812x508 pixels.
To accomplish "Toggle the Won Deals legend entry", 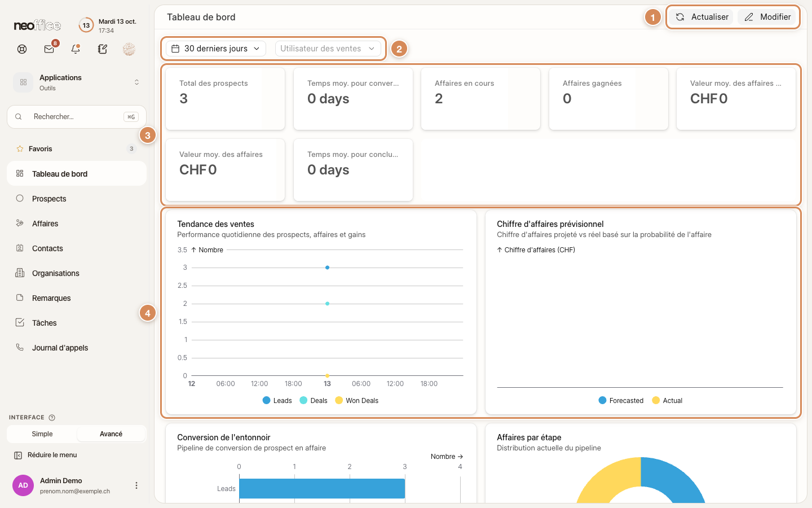I will (357, 401).
